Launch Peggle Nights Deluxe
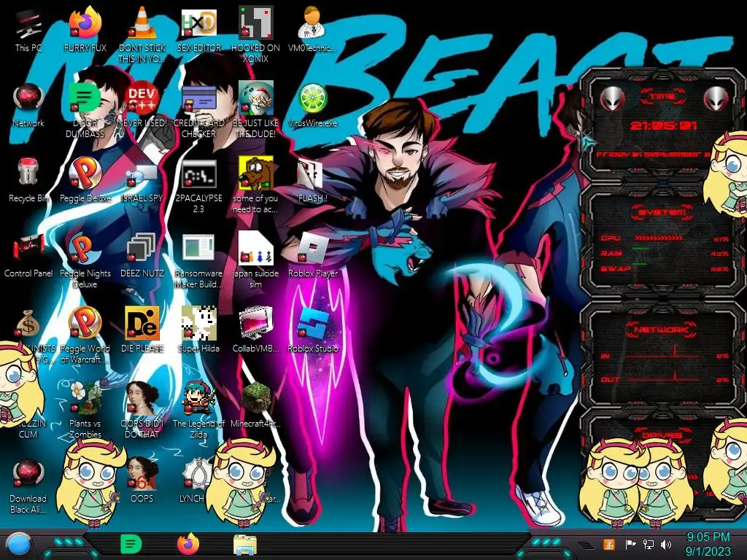 point(85,248)
